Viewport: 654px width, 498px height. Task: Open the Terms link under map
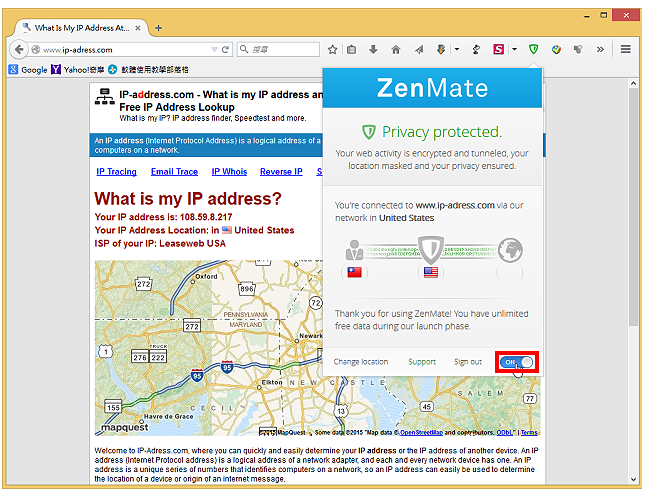529,433
